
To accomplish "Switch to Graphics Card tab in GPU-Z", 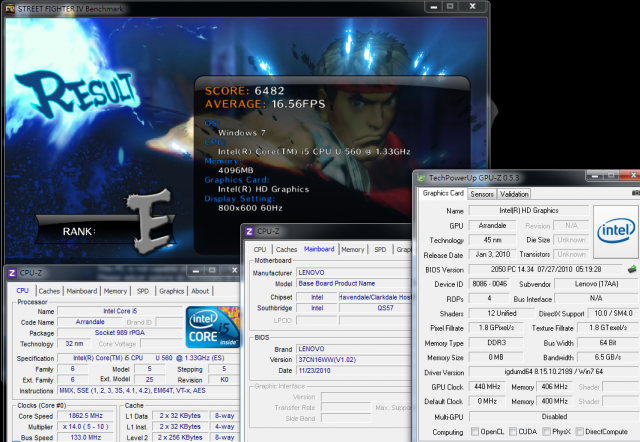I will tap(443, 193).
